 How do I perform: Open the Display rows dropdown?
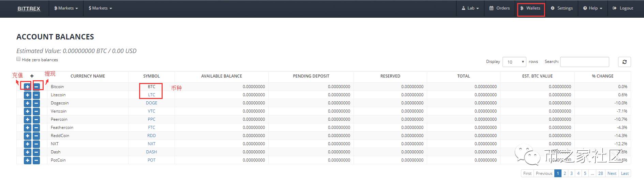514,62
